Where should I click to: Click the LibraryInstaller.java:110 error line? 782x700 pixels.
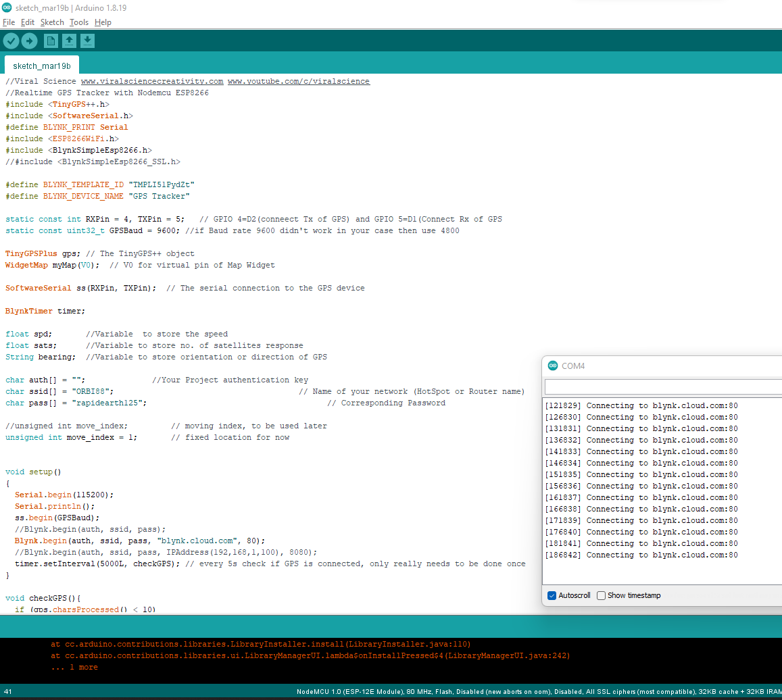260,644
